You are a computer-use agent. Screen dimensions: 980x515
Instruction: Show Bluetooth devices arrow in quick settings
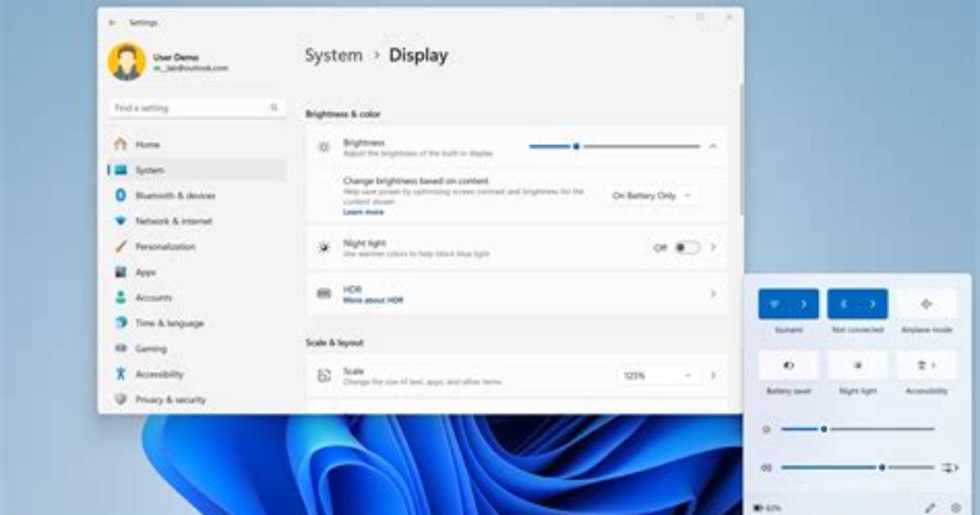click(x=873, y=304)
